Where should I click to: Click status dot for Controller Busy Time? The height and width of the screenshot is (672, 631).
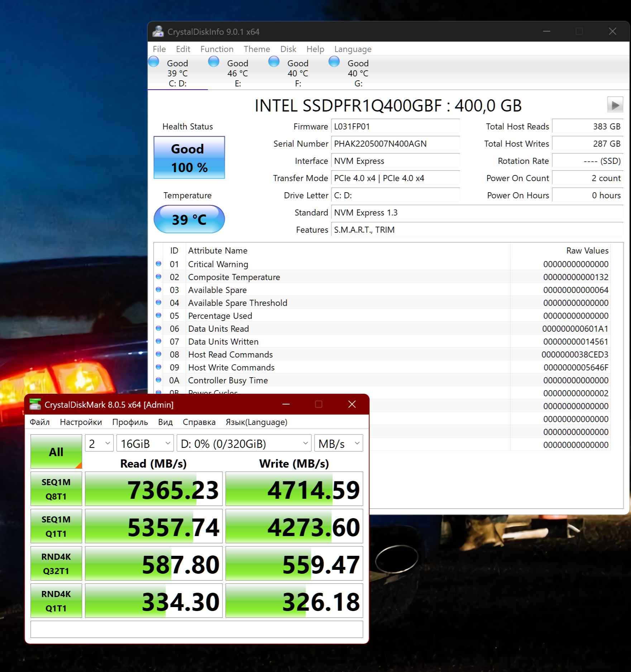coord(158,380)
